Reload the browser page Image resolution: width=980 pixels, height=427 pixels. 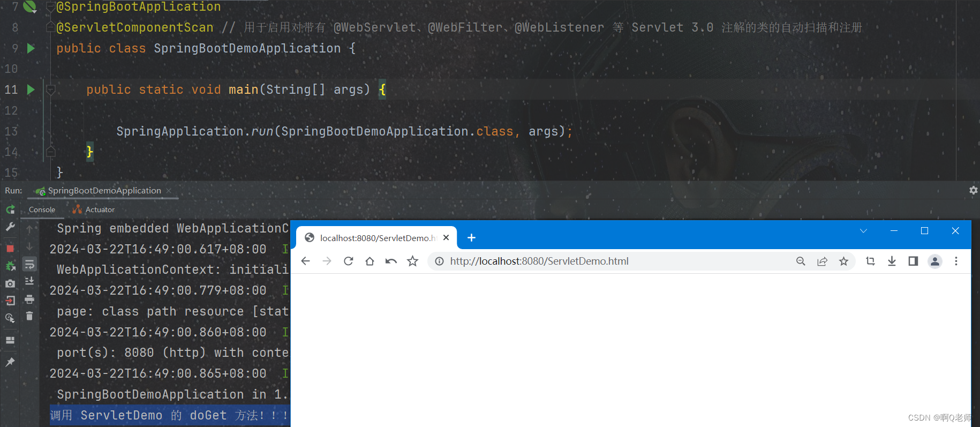click(348, 261)
